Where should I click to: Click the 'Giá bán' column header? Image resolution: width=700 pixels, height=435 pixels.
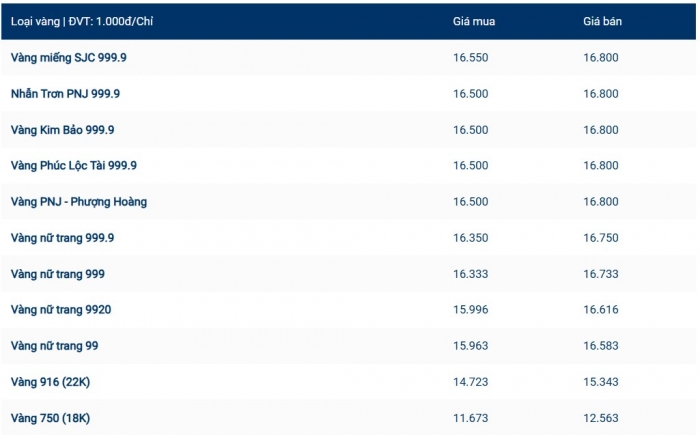601,22
